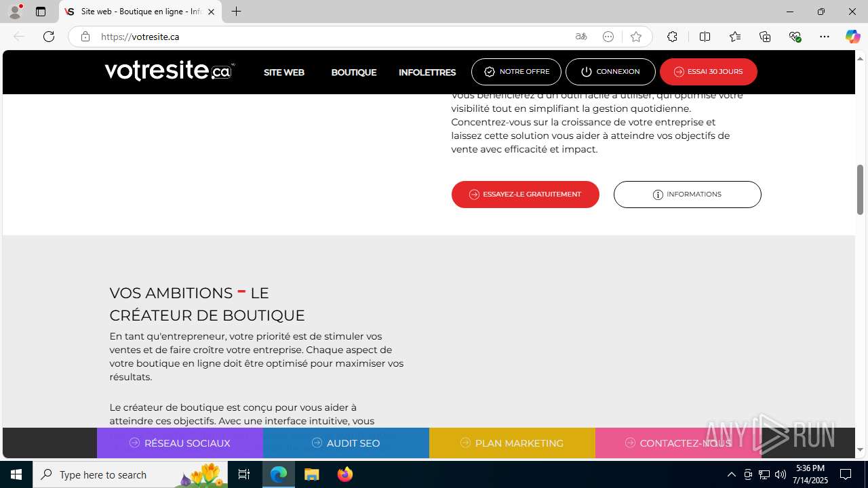Click the address bar URL field
Viewport: 868px width, 488px height.
point(332,37)
